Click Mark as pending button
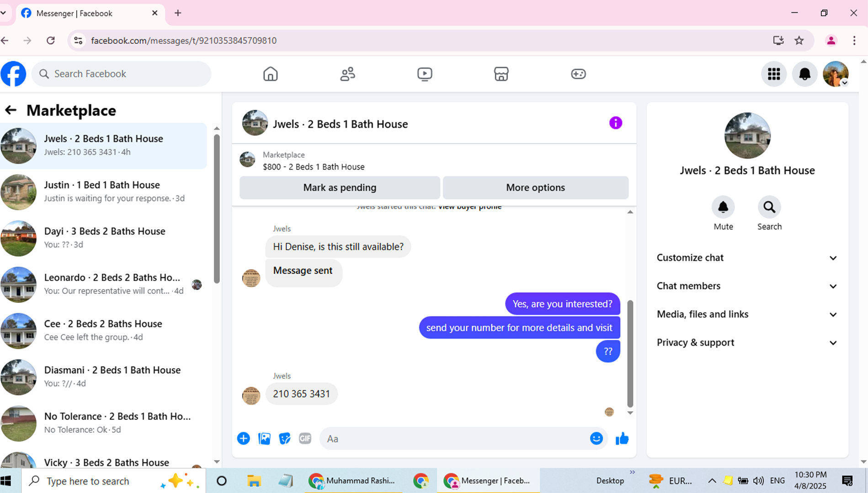868x493 pixels. [340, 188]
